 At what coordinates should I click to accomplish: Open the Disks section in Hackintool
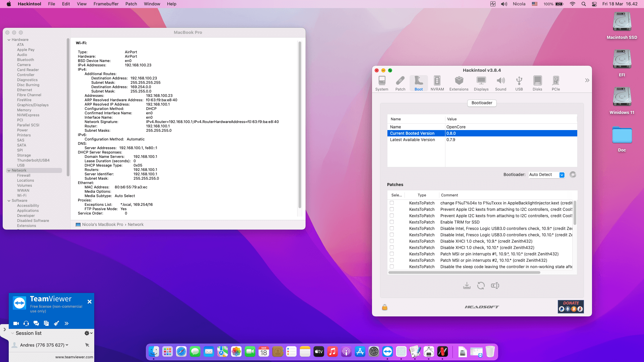click(537, 83)
